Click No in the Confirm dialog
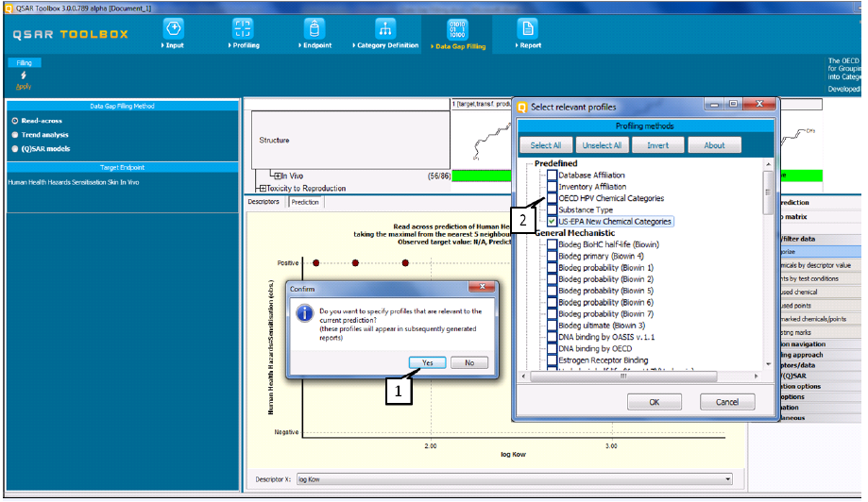The height and width of the screenshot is (502, 868). click(469, 362)
